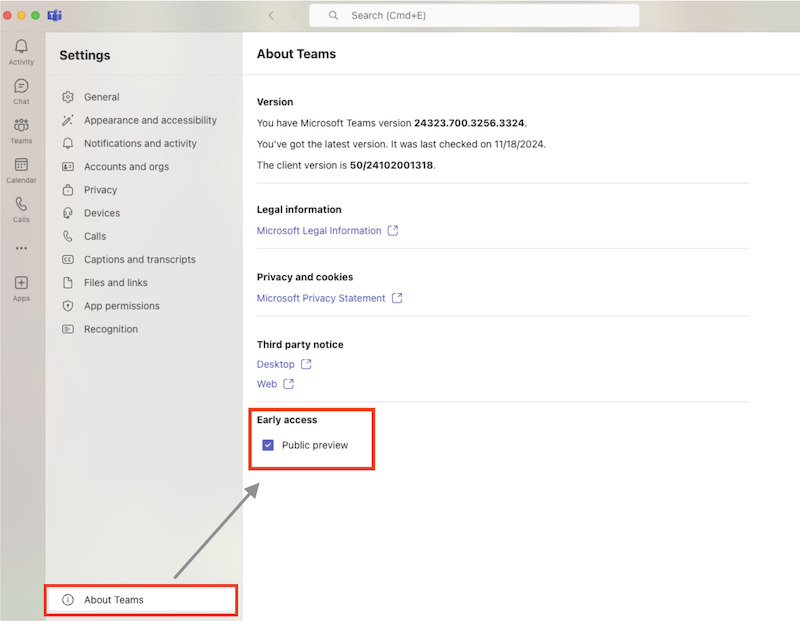
Task: Open the Activity panel icon
Action: (x=21, y=47)
